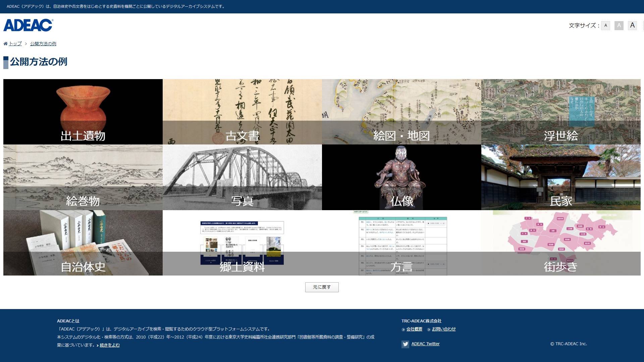This screenshot has height=362, width=644.
Task: Open the 街歩き pink map tile
Action: click(x=561, y=243)
